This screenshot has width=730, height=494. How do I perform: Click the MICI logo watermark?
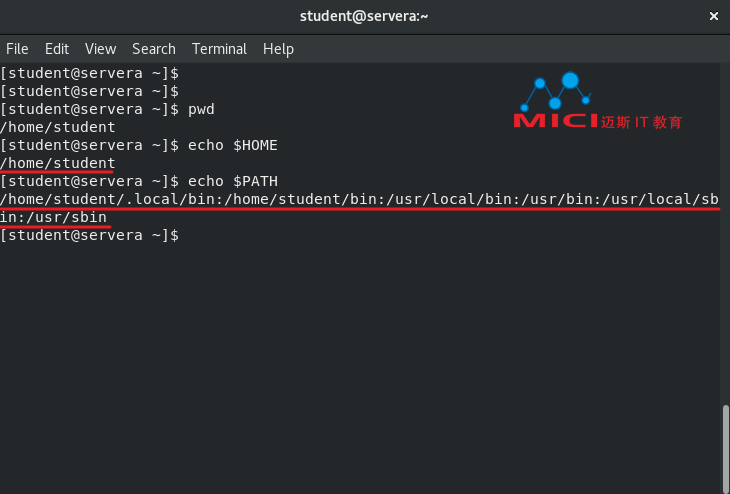tap(598, 101)
